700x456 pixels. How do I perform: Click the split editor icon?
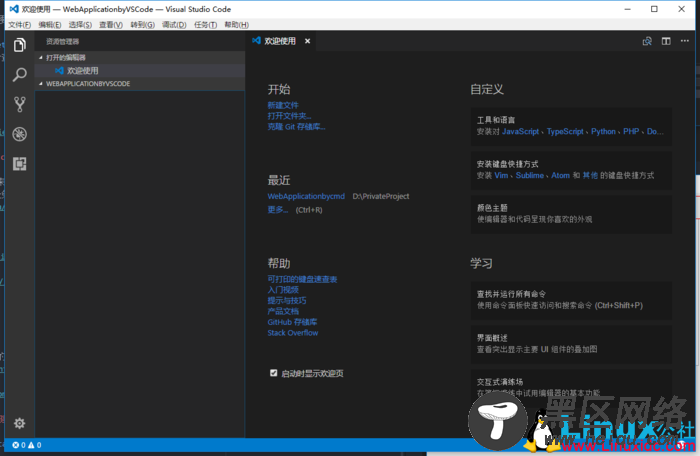666,41
